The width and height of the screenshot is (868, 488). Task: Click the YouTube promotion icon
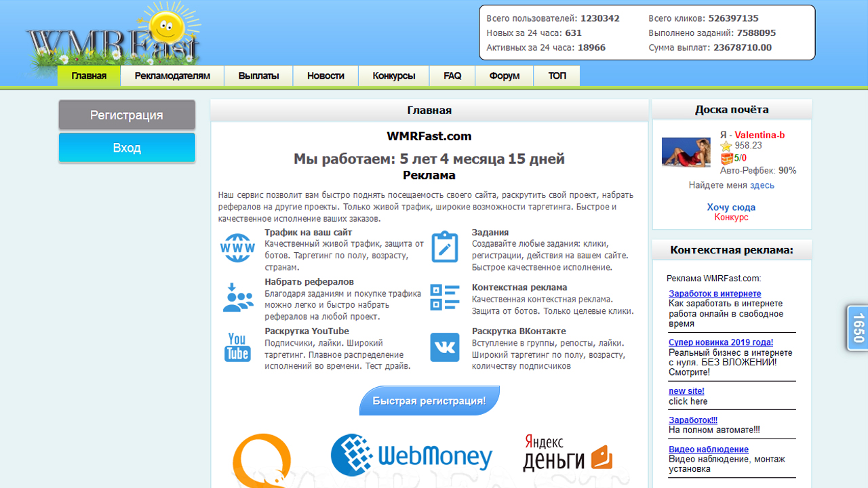237,347
